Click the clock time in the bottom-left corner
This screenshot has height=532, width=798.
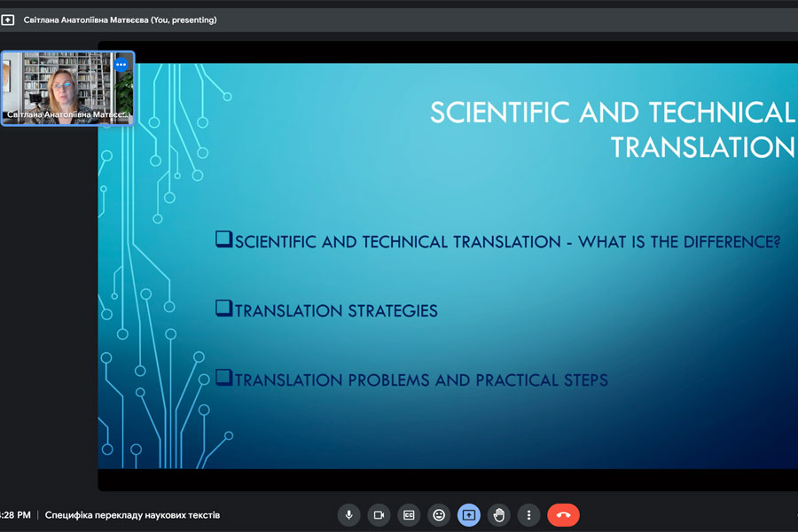pos(15,515)
